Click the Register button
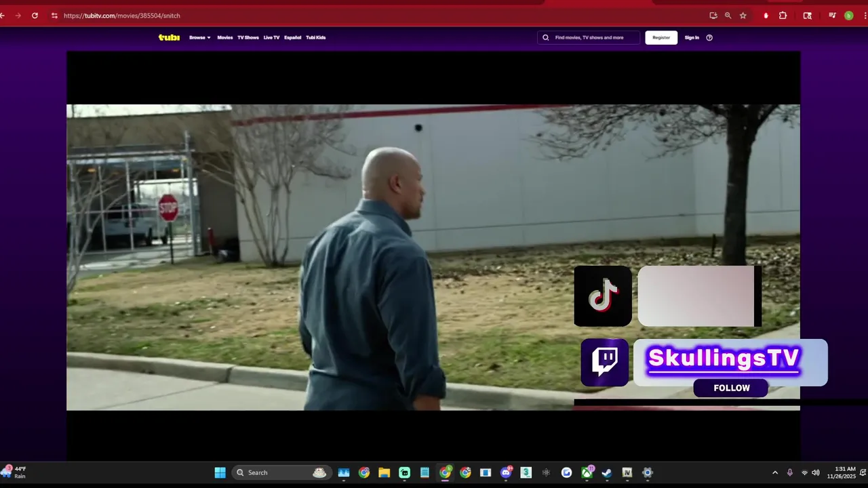Image resolution: width=868 pixels, height=488 pixels. [661, 37]
